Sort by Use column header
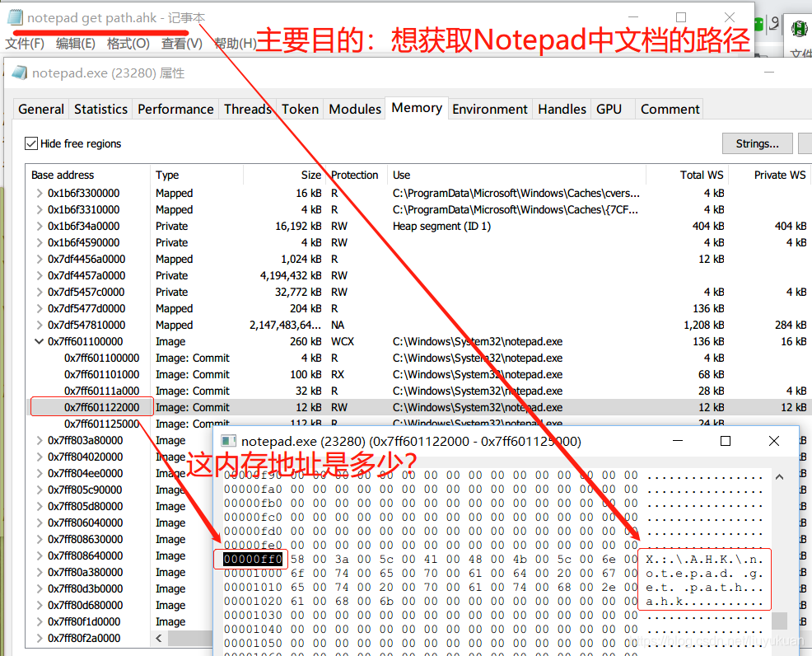Viewport: 812px width, 656px height. point(517,176)
